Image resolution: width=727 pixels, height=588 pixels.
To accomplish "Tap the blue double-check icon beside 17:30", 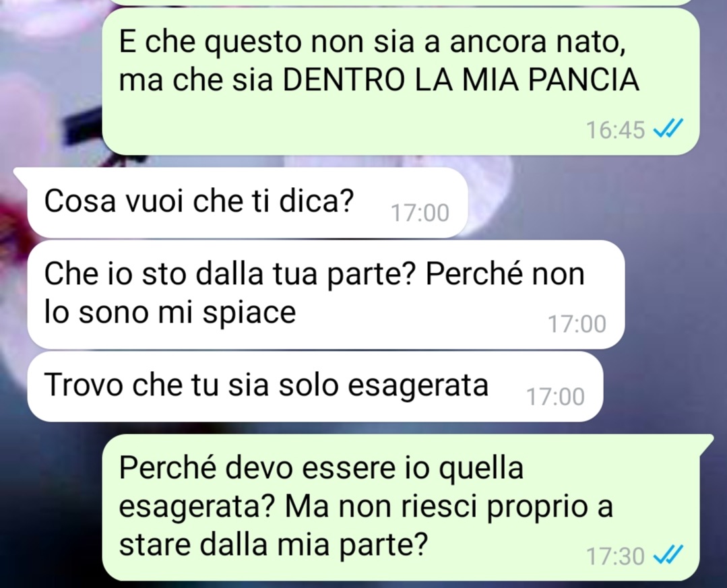I will [668, 555].
